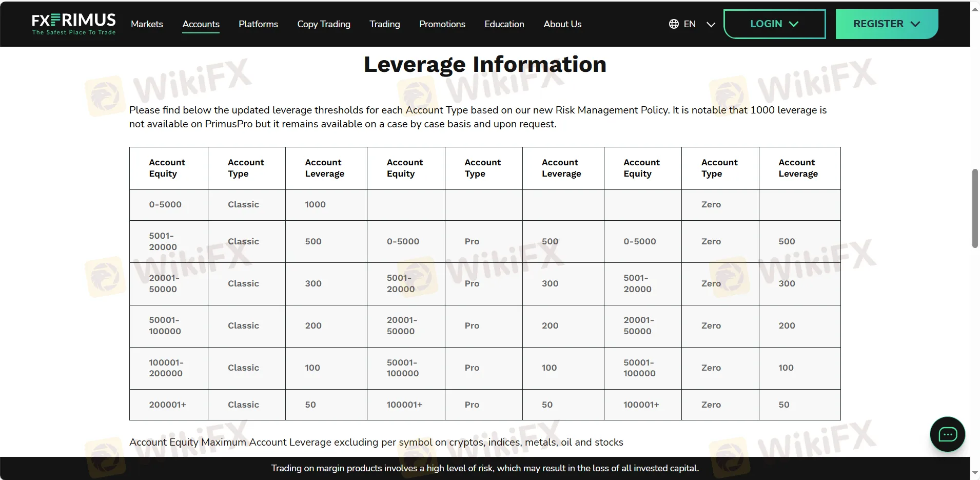The width and height of the screenshot is (980, 480).
Task: Select the Pro 100001+ equity cell
Action: 406,405
